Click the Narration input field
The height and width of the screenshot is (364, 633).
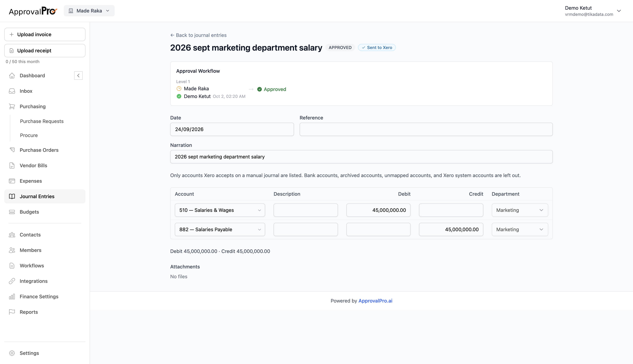(x=361, y=157)
